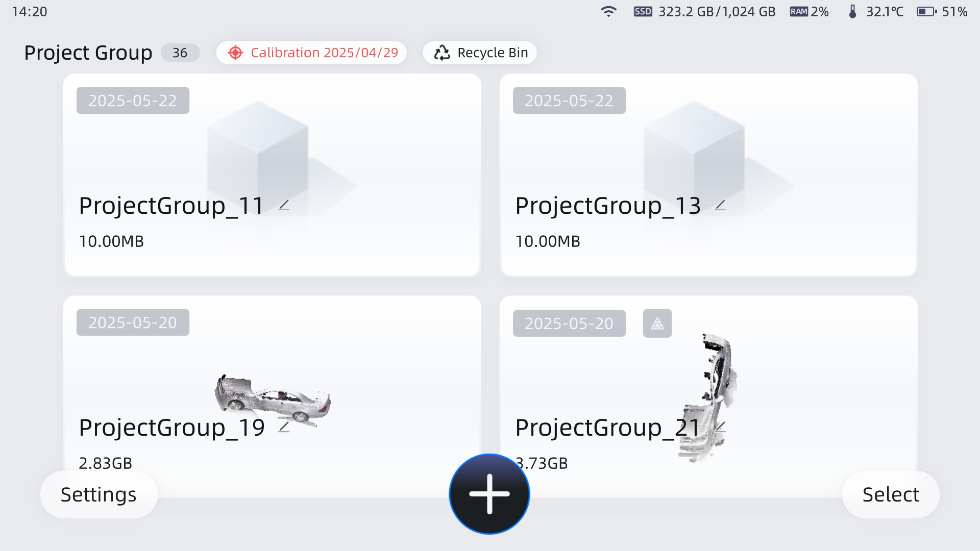Click the RAM usage indicator
The height and width of the screenshot is (551, 980).
pyautogui.click(x=809, y=11)
